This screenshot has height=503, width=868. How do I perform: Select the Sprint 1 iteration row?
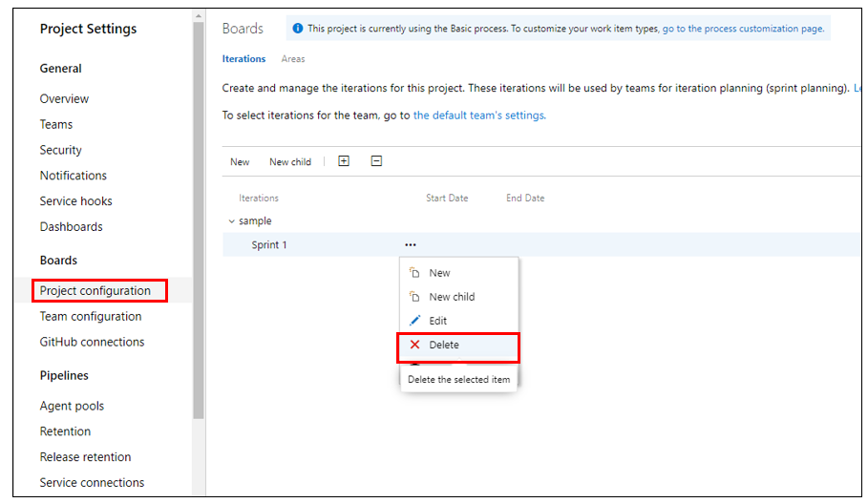(x=269, y=245)
